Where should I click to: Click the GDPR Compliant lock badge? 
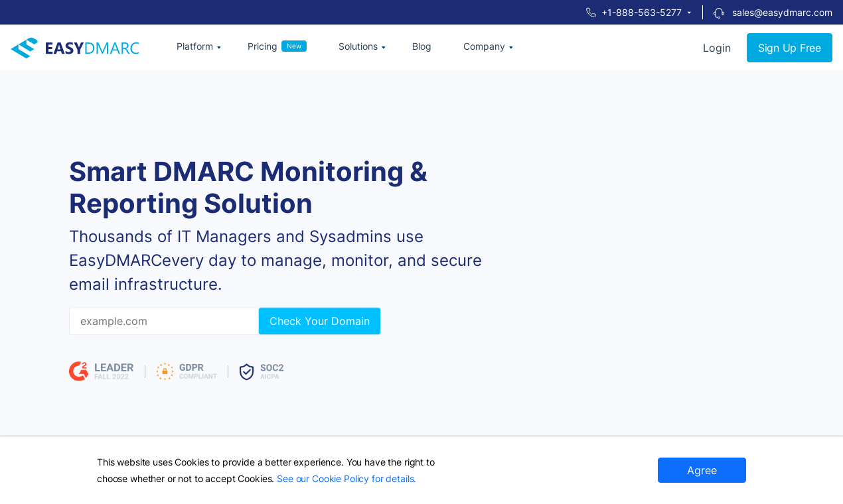pos(187,371)
